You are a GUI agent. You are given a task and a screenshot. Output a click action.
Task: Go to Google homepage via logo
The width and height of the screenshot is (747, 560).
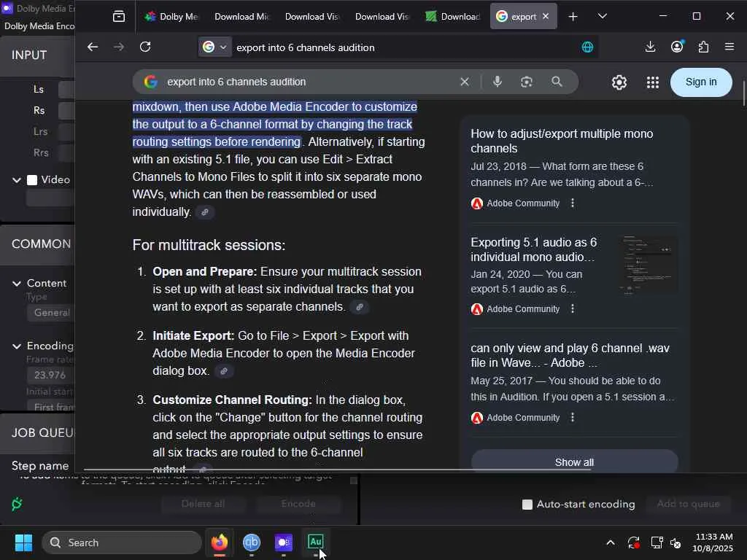[x=150, y=82]
